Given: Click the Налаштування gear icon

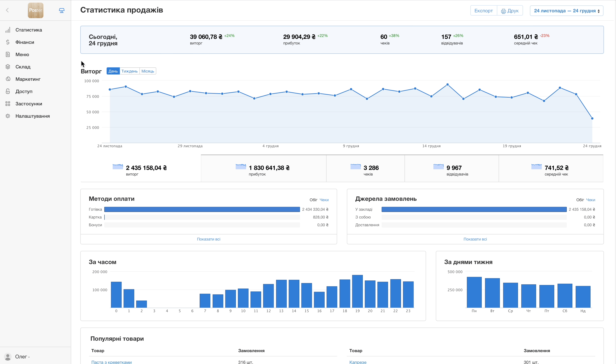Looking at the screenshot, I should 8,116.
